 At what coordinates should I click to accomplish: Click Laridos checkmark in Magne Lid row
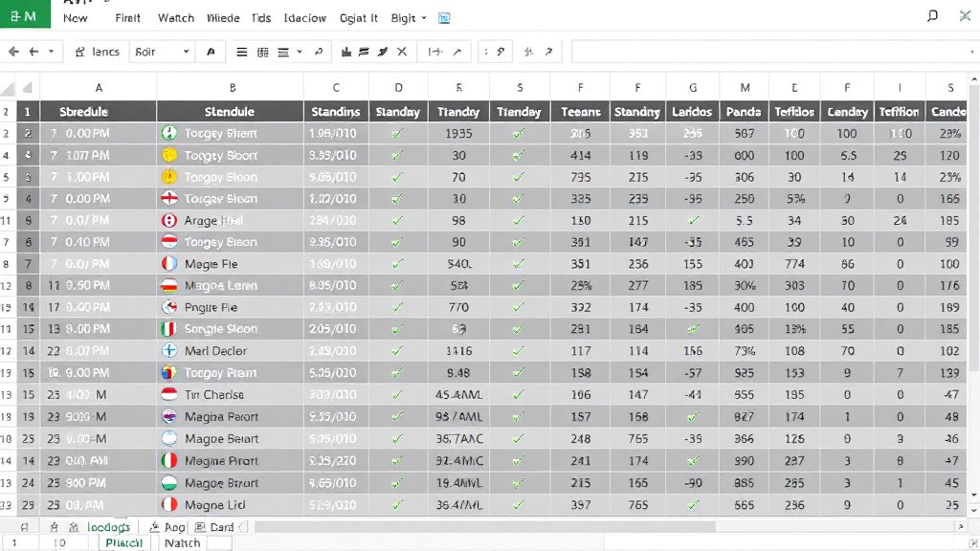pyautogui.click(x=693, y=505)
